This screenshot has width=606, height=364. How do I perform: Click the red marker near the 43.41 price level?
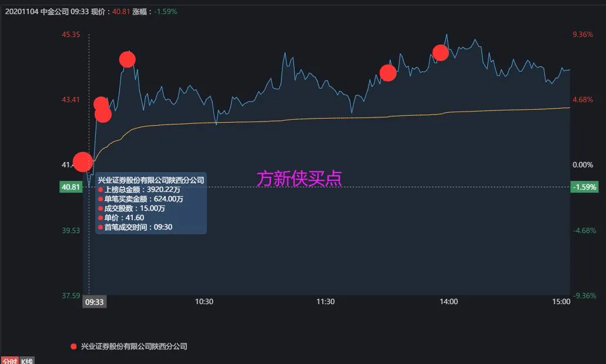[x=101, y=103]
